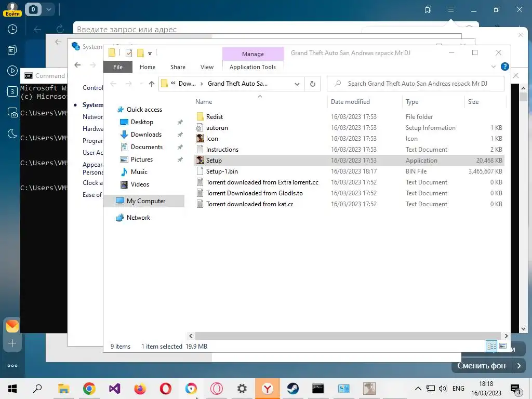Open the Windows Start menu

(x=12, y=389)
